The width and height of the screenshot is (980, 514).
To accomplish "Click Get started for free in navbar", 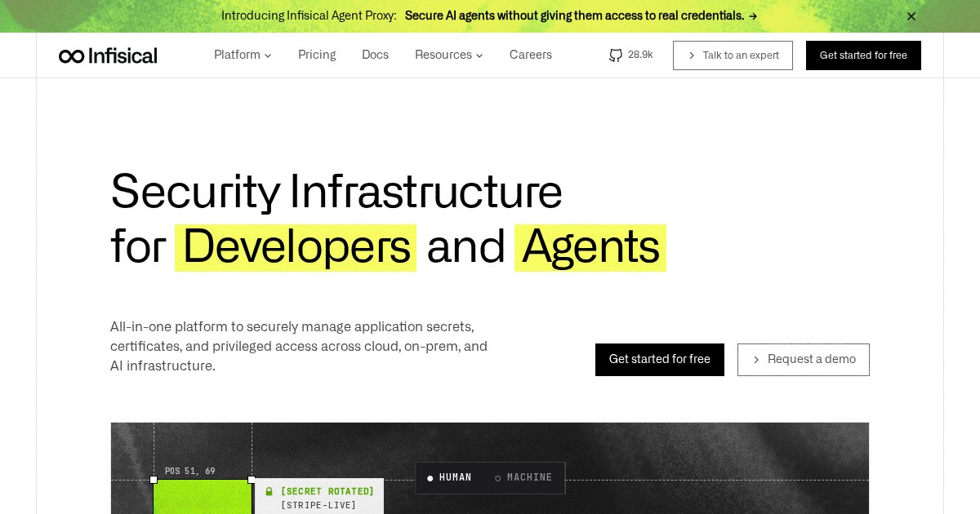I will coord(863,55).
